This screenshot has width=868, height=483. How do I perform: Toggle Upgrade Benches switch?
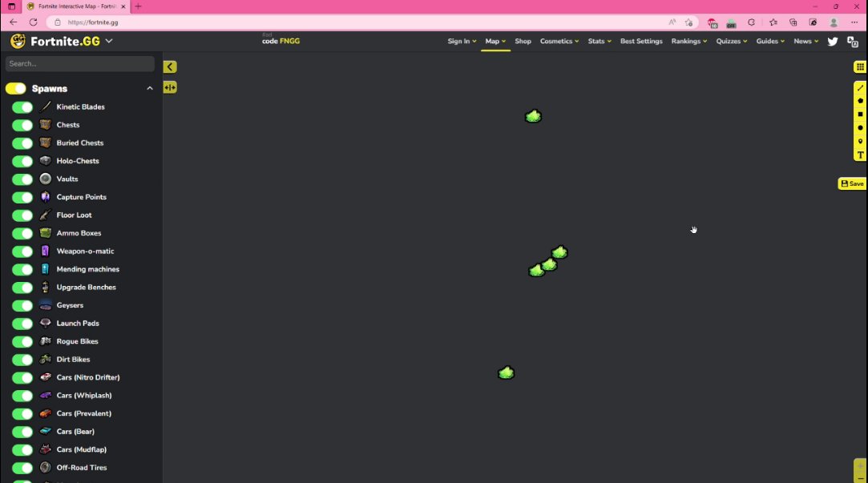(22, 288)
